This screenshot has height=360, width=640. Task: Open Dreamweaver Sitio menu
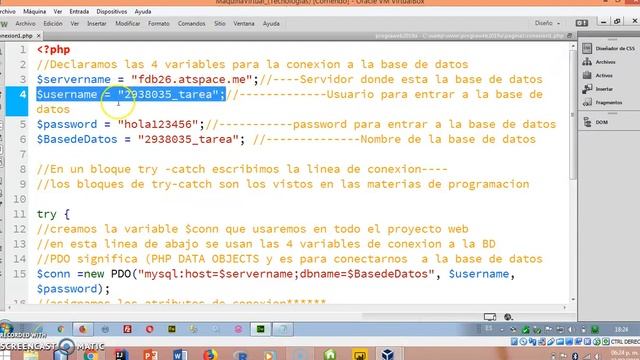(x=220, y=24)
